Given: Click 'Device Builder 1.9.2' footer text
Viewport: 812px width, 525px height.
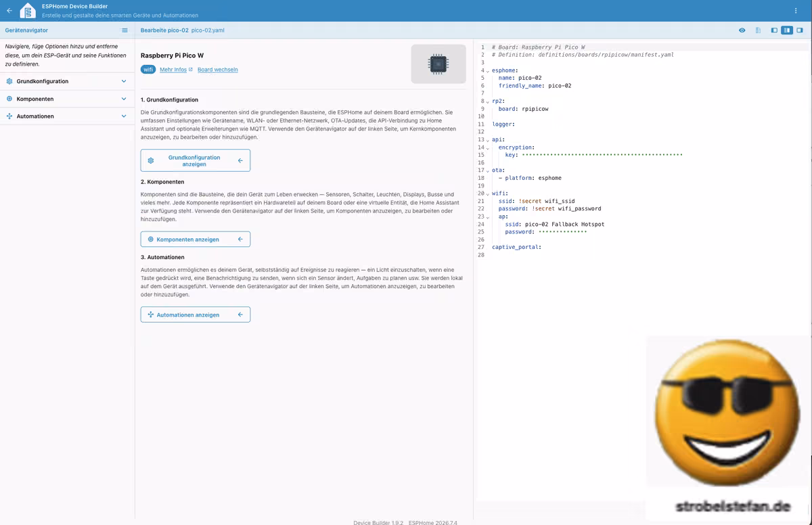Looking at the screenshot, I should [378, 522].
